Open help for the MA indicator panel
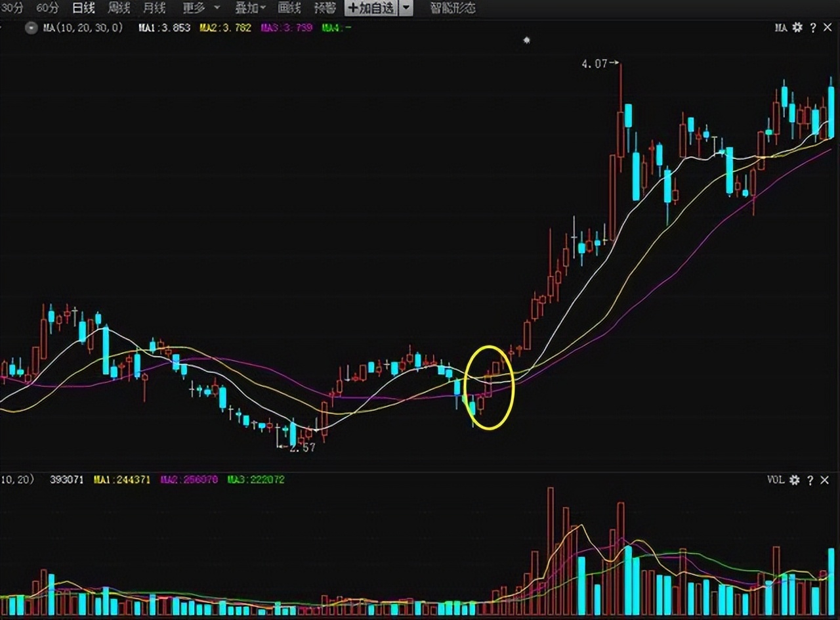The width and height of the screenshot is (840, 620). point(812,28)
